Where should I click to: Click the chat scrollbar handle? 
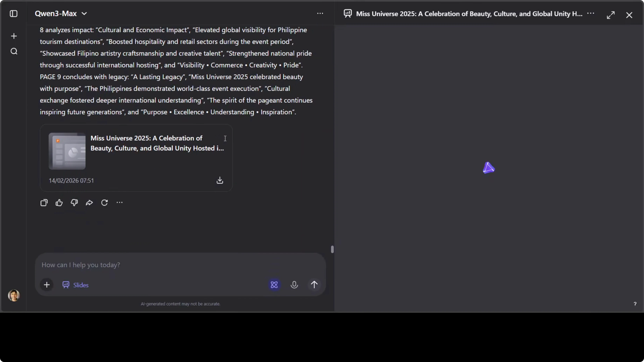click(332, 249)
